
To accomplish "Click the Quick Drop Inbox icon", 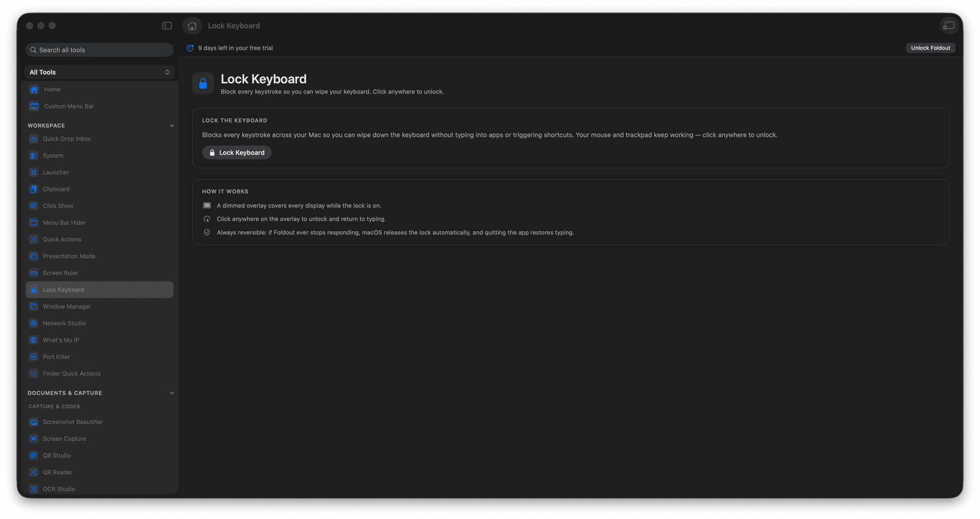I will pos(34,139).
